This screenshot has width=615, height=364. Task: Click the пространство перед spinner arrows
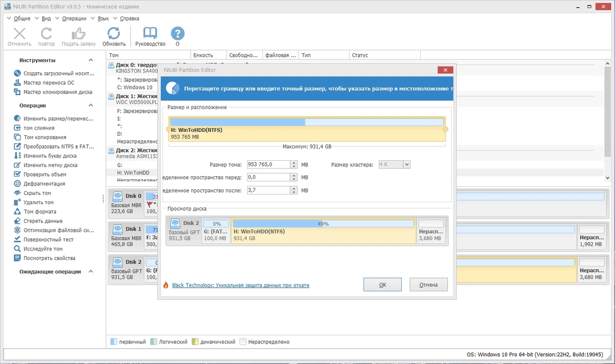294,177
